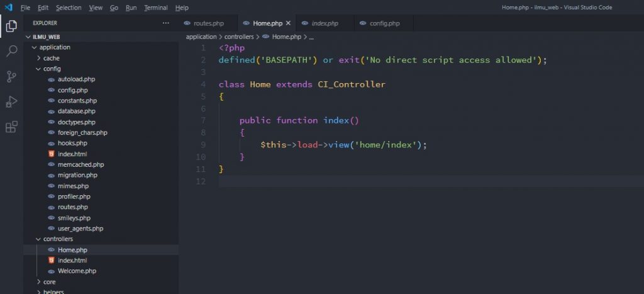Switch to the routes.php tab

pyautogui.click(x=207, y=23)
